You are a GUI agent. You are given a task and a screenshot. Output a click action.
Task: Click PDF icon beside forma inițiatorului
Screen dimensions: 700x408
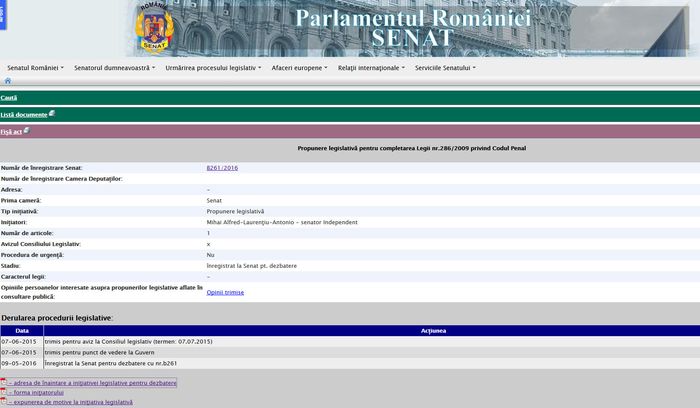[4, 392]
